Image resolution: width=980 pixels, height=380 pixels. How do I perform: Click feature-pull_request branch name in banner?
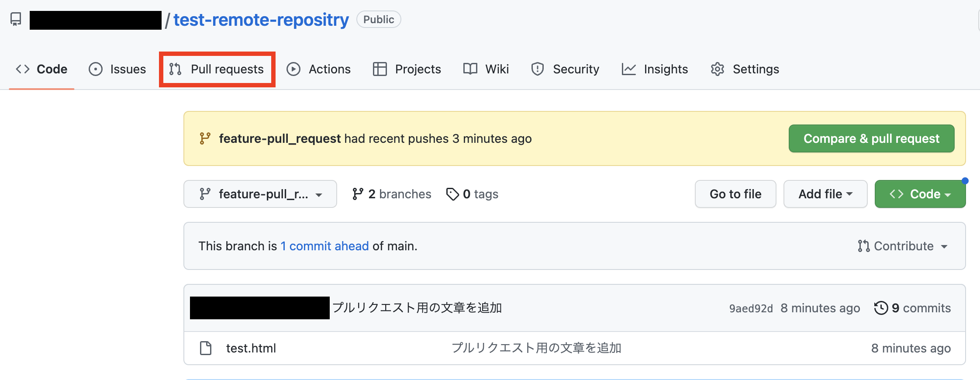[280, 138]
